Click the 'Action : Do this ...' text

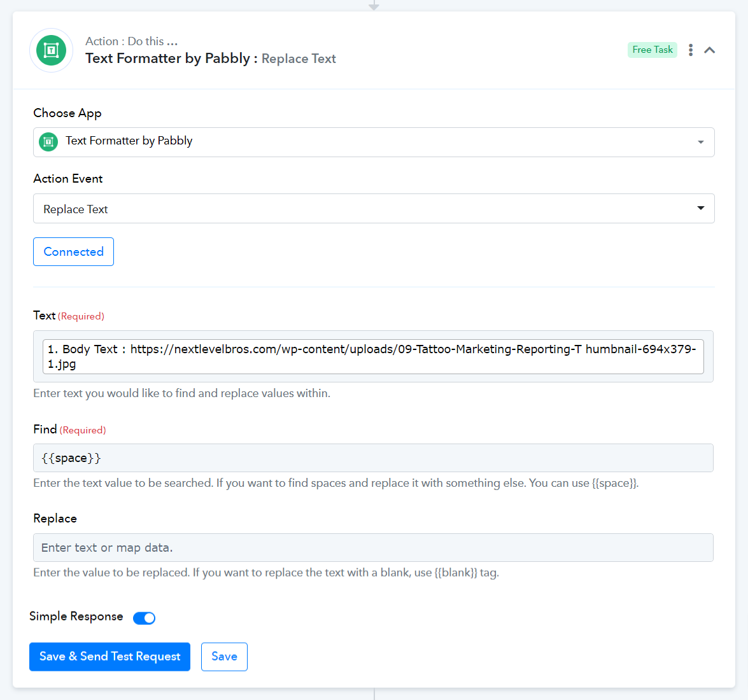[132, 41]
